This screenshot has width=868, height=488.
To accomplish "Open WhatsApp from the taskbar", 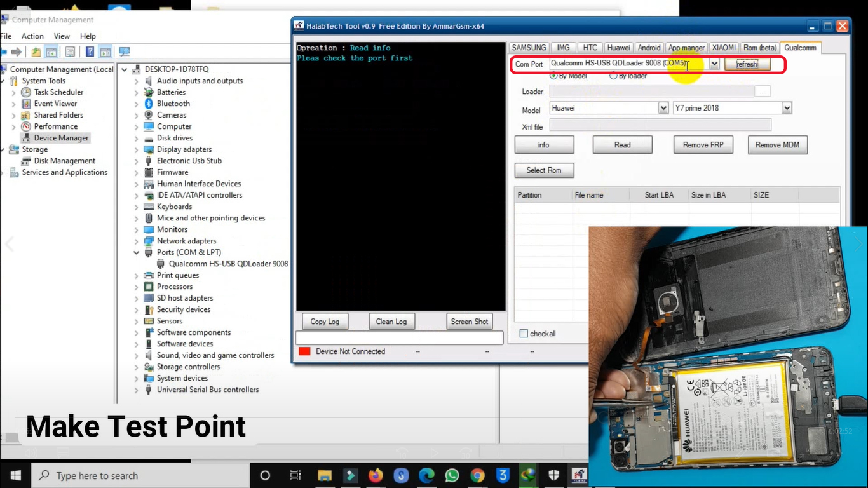I will [x=452, y=475].
